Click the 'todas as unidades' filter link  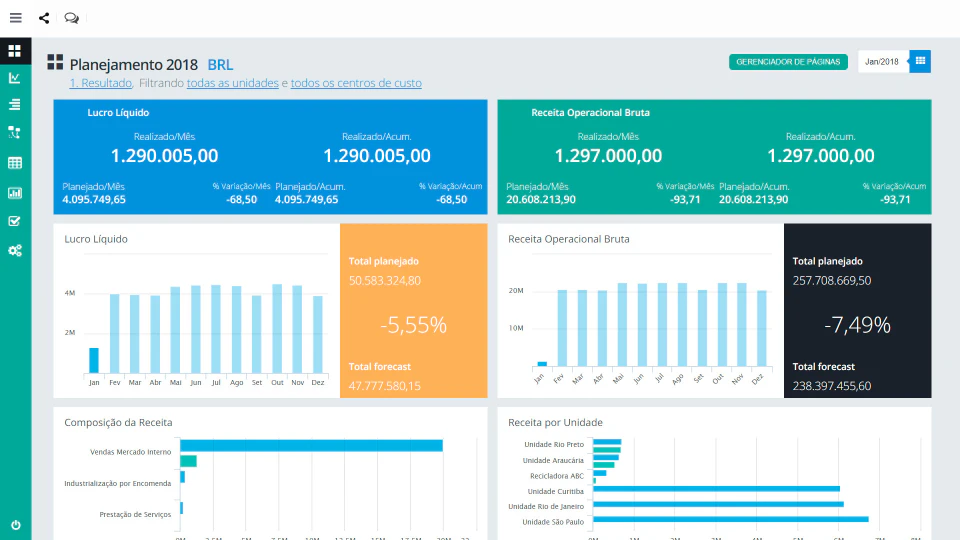tap(232, 84)
